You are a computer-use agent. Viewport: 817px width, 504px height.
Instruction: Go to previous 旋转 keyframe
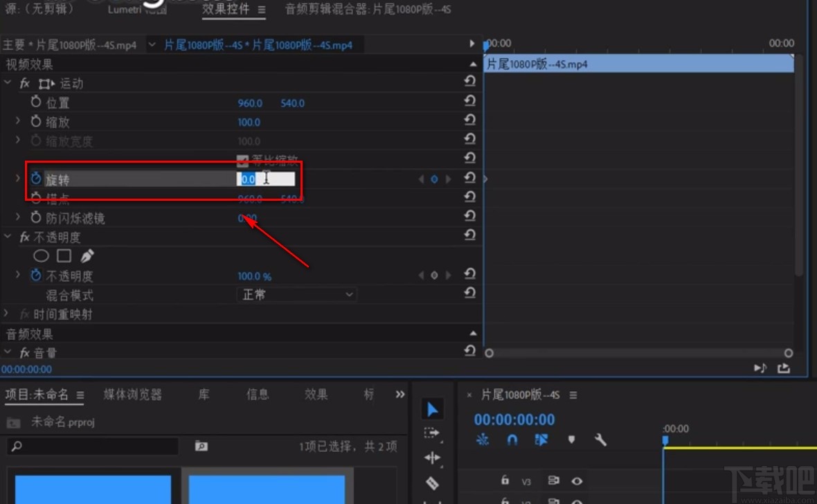[421, 179]
